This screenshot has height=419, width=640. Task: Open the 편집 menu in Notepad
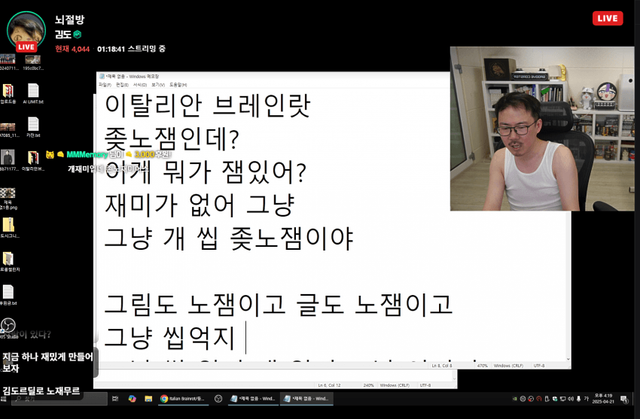pos(122,85)
